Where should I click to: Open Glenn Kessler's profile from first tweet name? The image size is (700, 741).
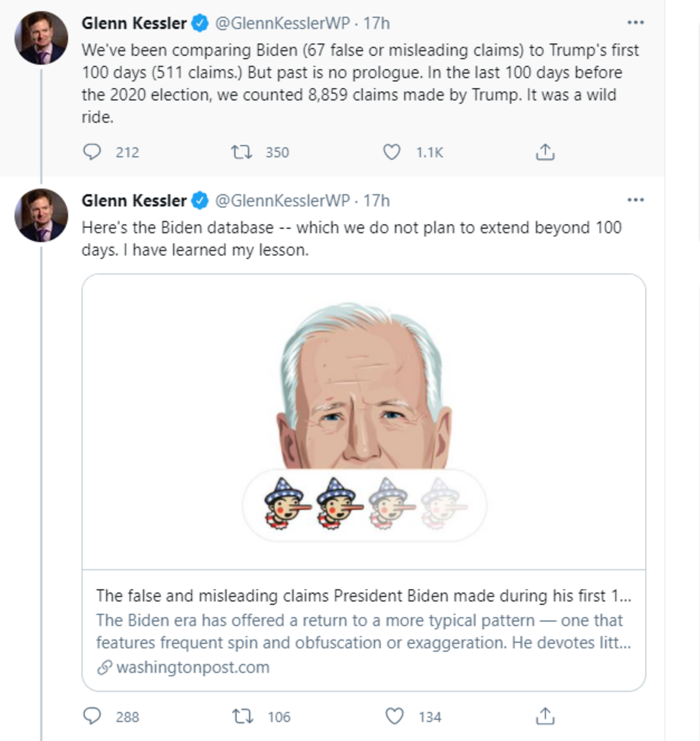click(x=133, y=23)
